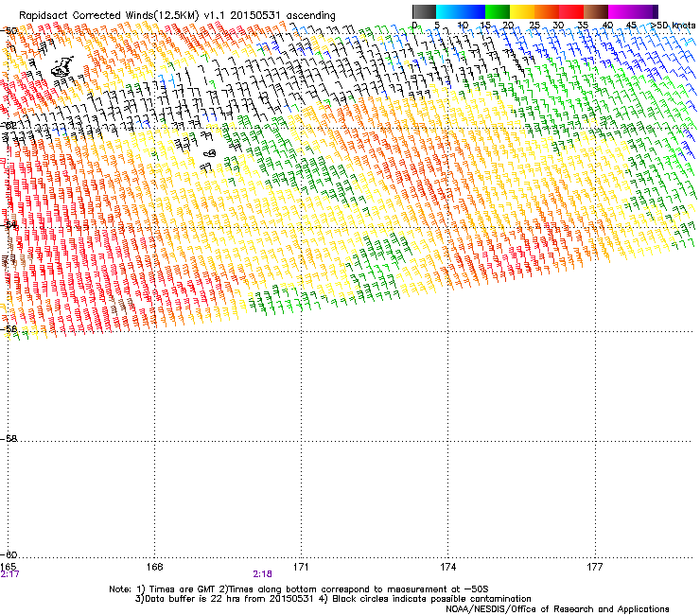The width and height of the screenshot is (700, 615).
Task: Select the magenta-purple 40-50 knots legend band
Action: 633,11
